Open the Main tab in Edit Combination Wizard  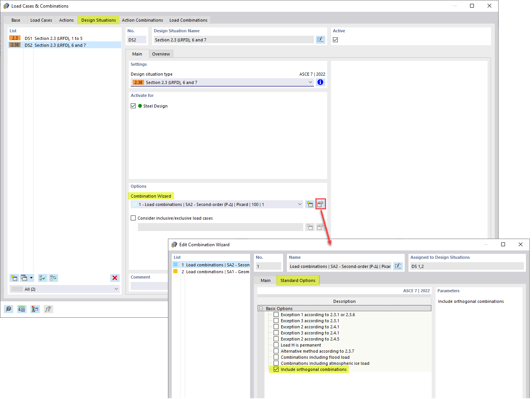(x=266, y=280)
